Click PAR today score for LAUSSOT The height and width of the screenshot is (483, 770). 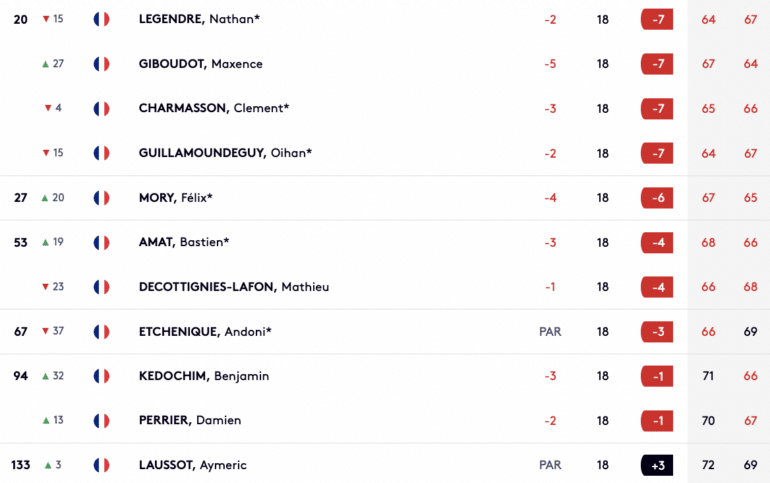click(550, 465)
